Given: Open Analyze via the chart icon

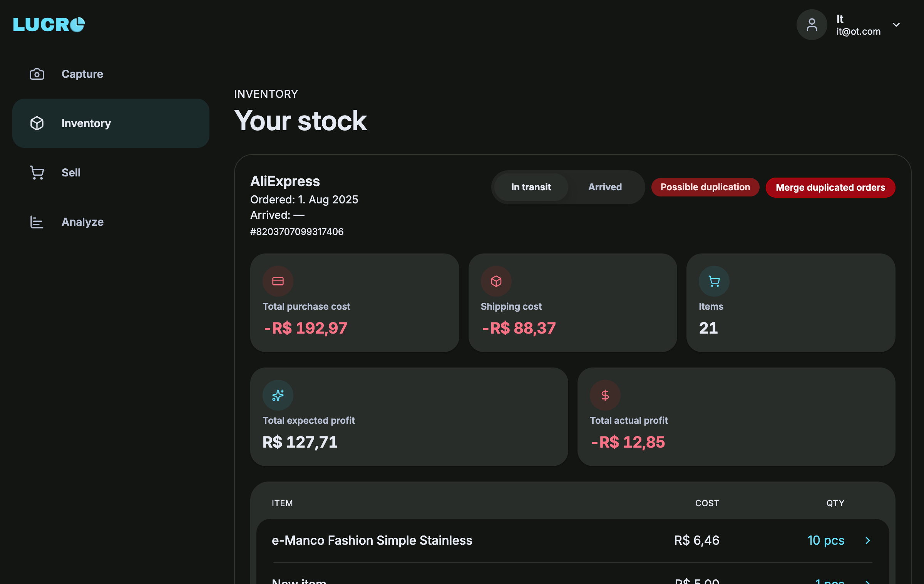Looking at the screenshot, I should pyautogui.click(x=37, y=222).
